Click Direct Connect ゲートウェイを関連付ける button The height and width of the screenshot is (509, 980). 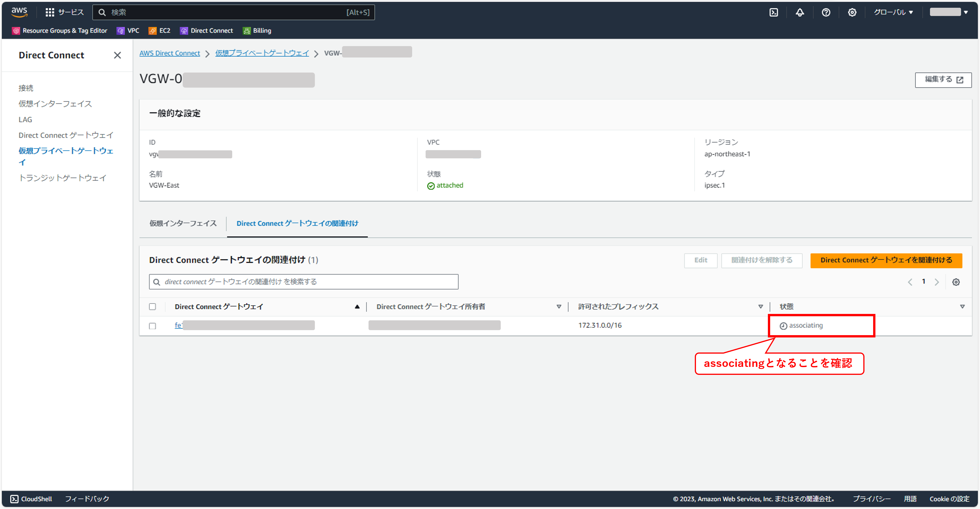click(x=886, y=260)
